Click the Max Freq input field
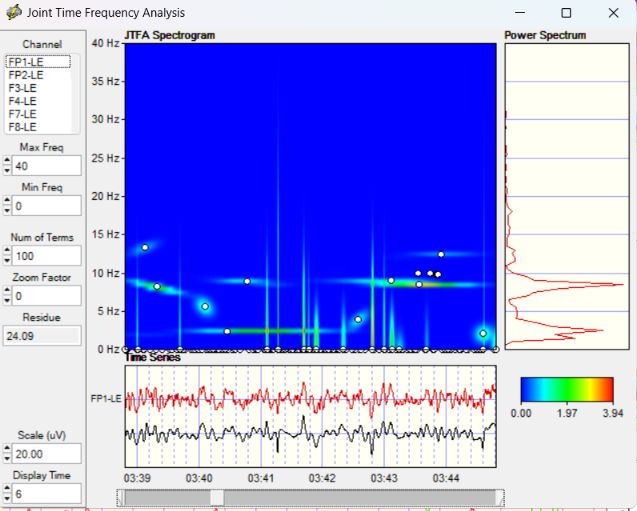This screenshot has height=511, width=637. click(46, 166)
